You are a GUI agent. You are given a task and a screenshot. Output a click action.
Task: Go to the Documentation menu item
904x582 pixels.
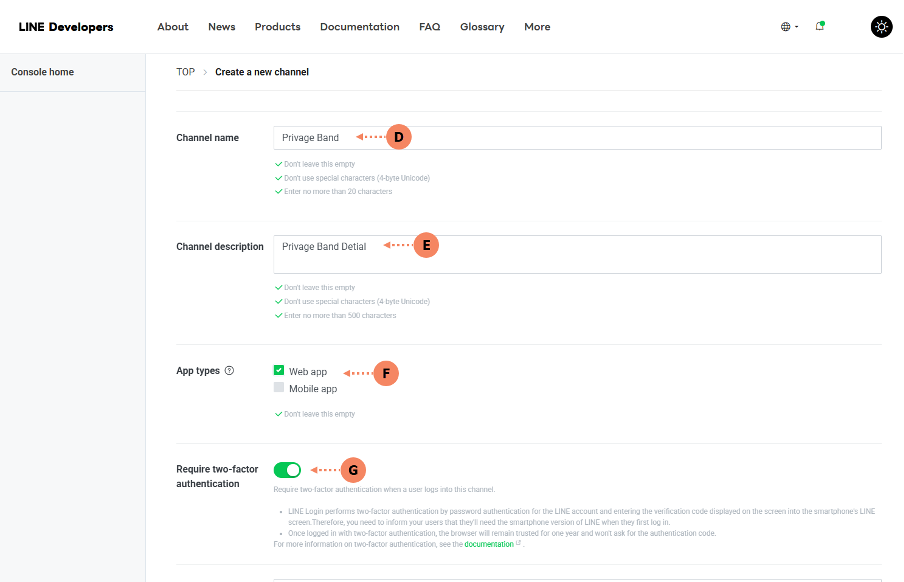359,27
